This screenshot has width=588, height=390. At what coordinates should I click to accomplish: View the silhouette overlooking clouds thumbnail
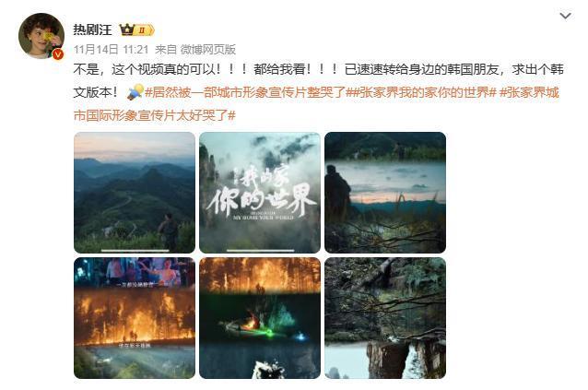[385, 193]
